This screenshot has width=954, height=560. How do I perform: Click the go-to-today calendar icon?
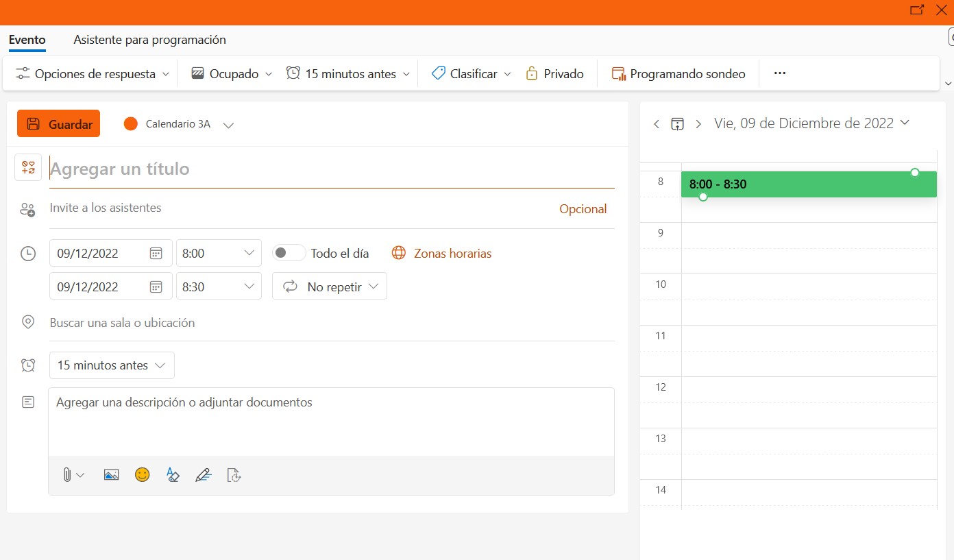[677, 124]
